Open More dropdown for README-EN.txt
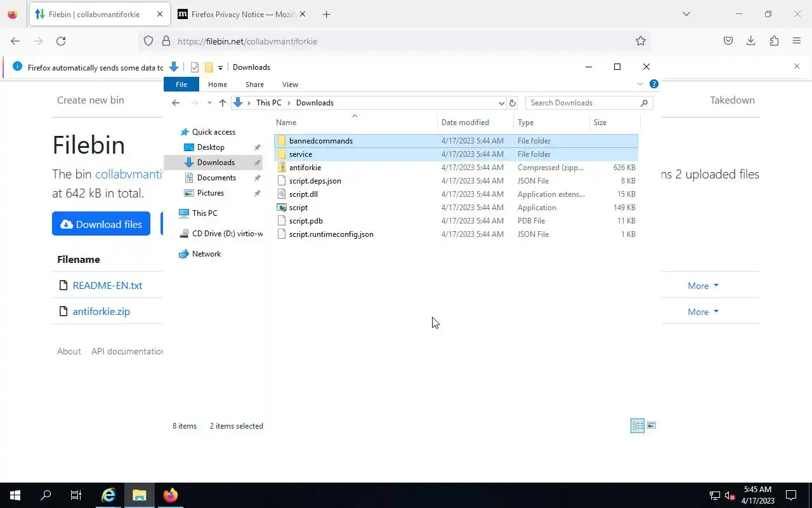 click(x=703, y=286)
